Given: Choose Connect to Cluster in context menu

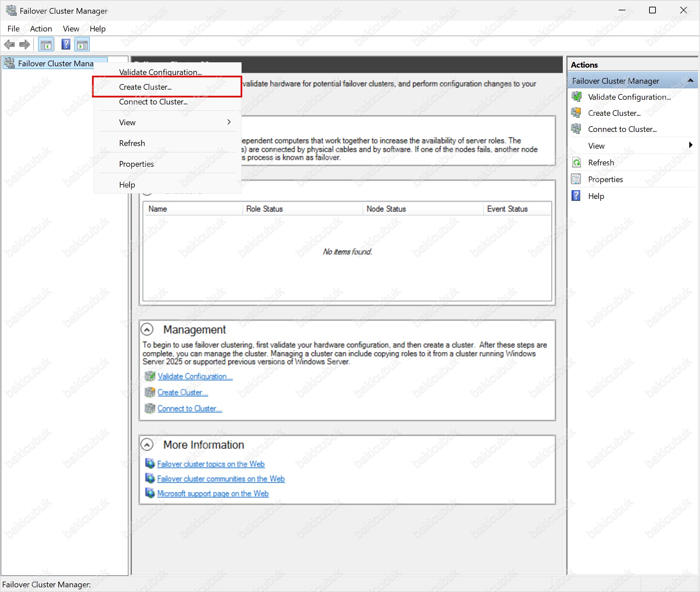Looking at the screenshot, I should pos(153,102).
